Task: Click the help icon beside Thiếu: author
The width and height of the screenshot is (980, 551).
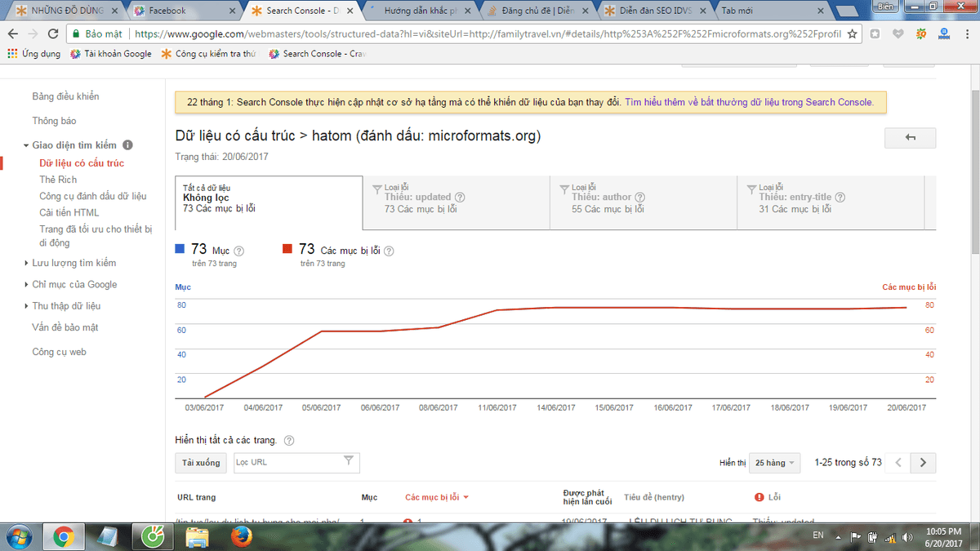Action: click(640, 198)
